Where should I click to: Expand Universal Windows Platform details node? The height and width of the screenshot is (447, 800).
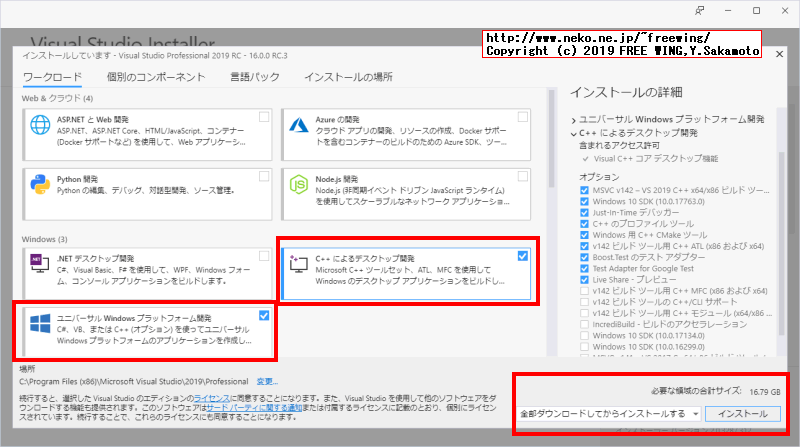(573, 120)
